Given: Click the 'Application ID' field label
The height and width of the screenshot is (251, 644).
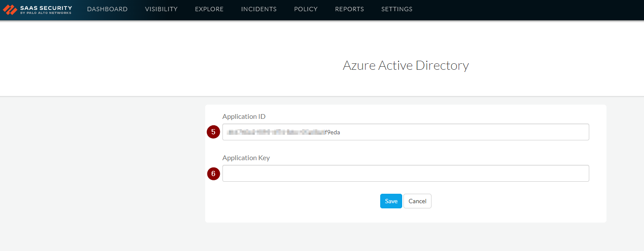Looking at the screenshot, I should click(244, 116).
